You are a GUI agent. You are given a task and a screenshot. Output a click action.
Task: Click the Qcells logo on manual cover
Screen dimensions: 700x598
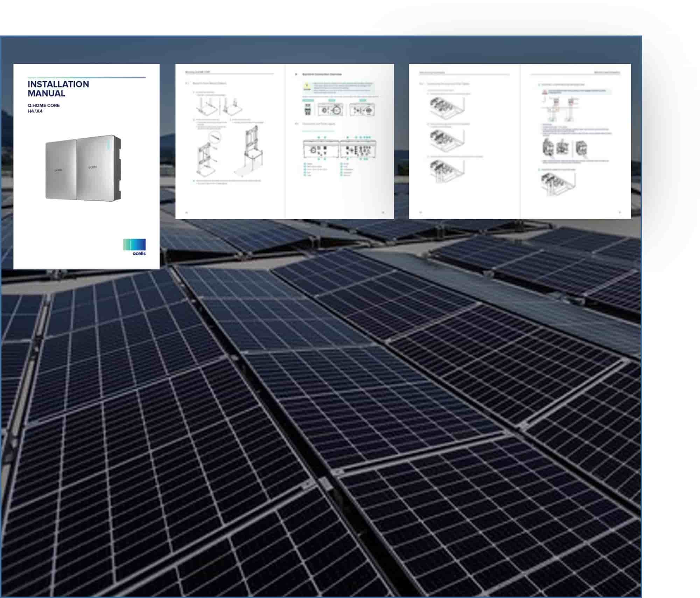tap(139, 253)
